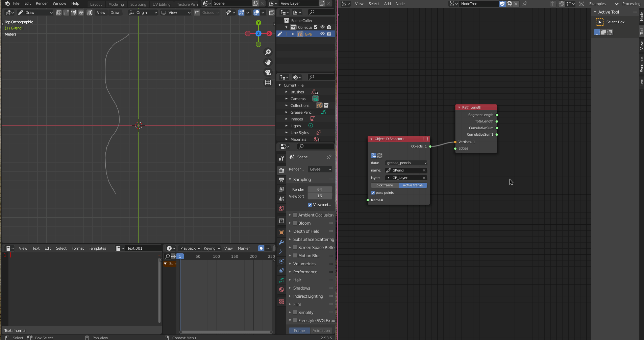
Task: Enable the Bloom checkbox
Action: [295, 223]
